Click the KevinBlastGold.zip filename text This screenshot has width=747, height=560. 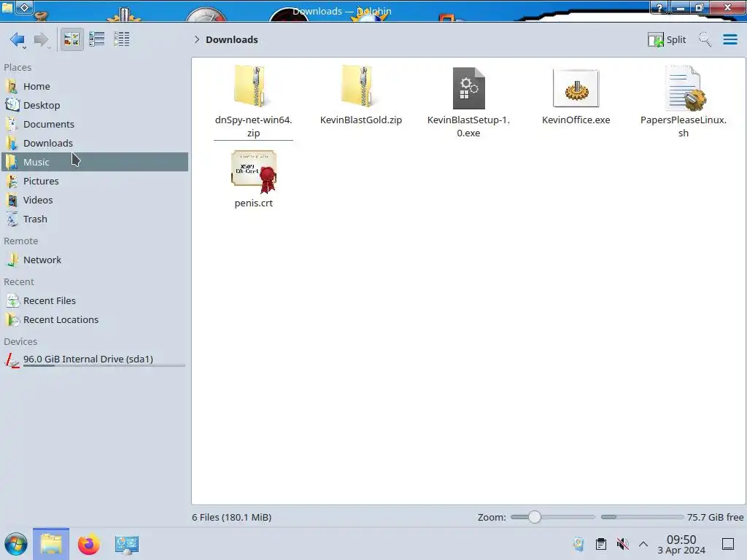[x=361, y=120]
